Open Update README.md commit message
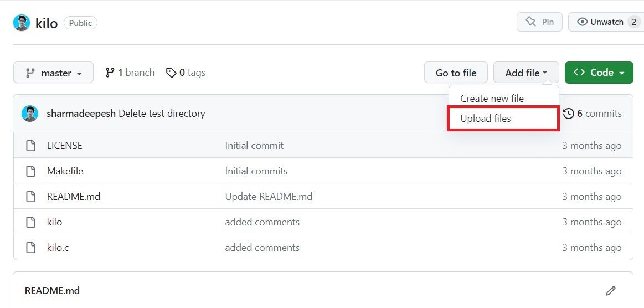Viewport: 644px width, 308px height. point(269,197)
